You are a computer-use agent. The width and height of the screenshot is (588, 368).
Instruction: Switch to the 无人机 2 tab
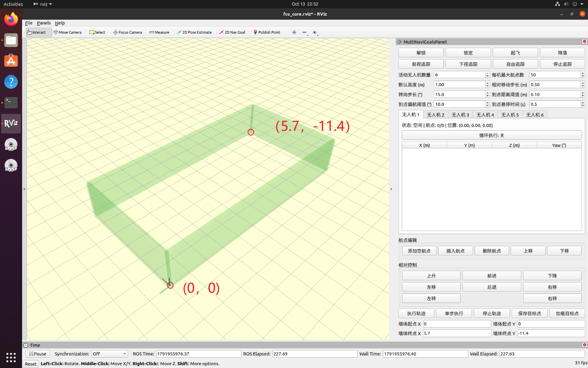point(435,115)
